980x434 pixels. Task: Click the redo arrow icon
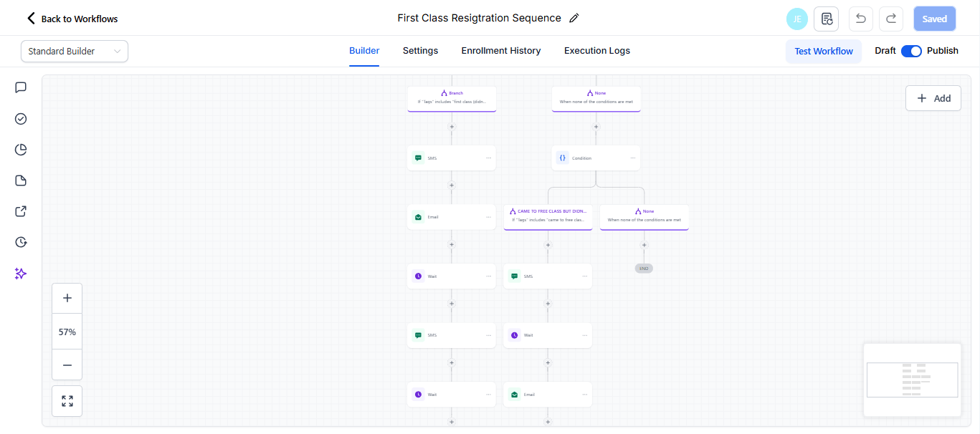click(x=891, y=19)
